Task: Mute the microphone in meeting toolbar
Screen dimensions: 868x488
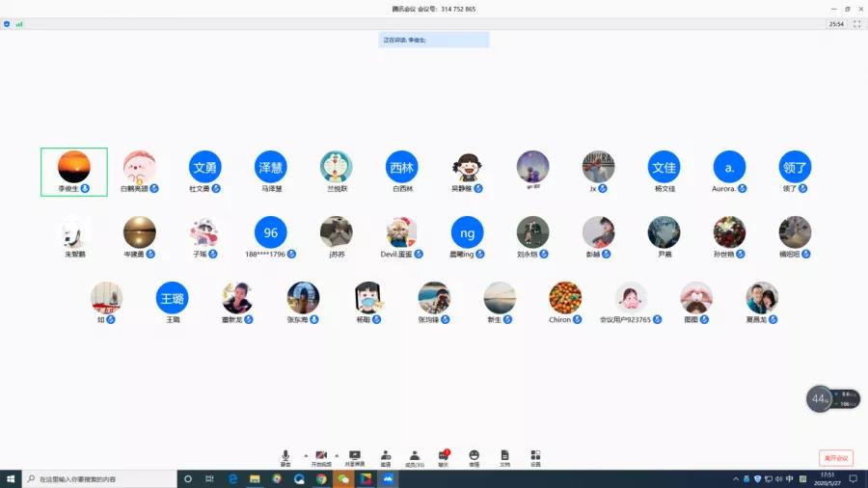Action: point(285,456)
